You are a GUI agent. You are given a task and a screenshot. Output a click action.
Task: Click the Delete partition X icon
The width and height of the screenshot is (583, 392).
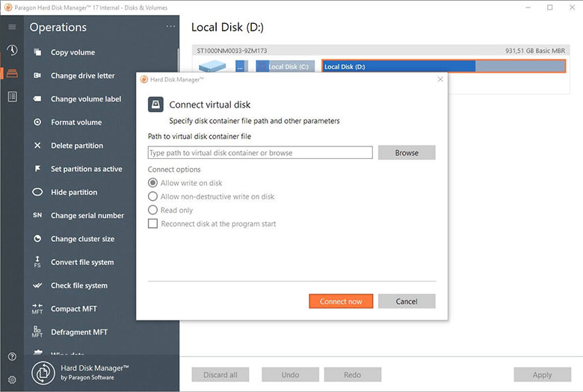click(x=37, y=146)
